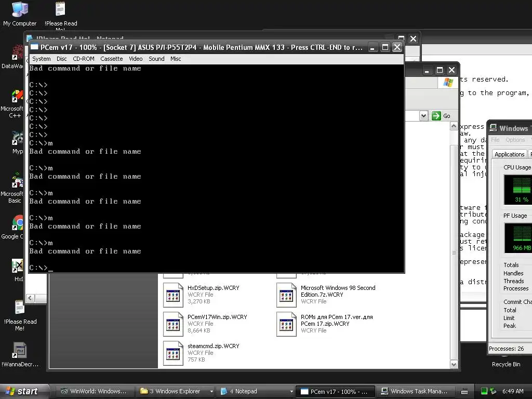This screenshot has width=532, height=399.
Task: Open the Cassette menu in PCem
Action: tap(111, 59)
